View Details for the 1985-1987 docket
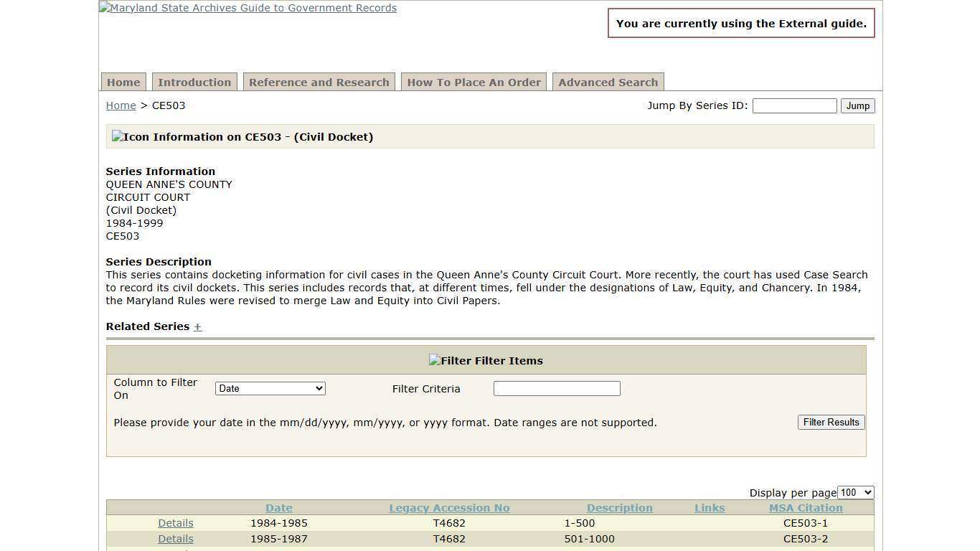The height and width of the screenshot is (551, 980). (x=175, y=539)
